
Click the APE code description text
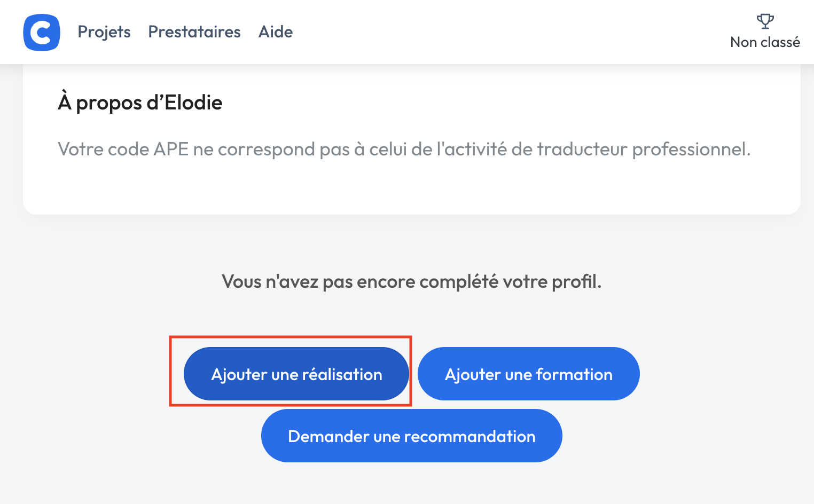[404, 149]
